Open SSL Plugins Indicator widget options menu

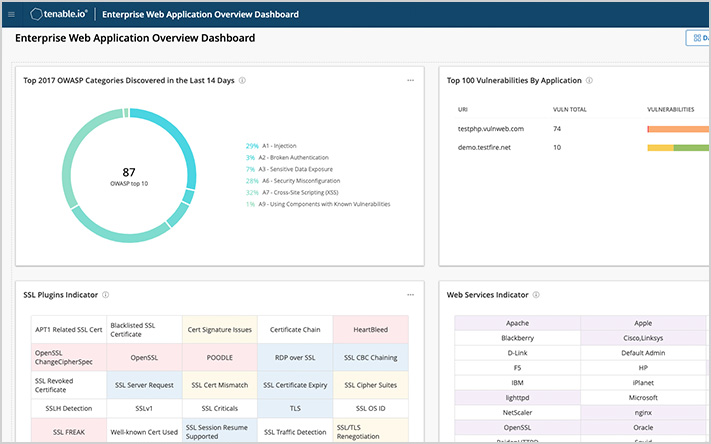tap(410, 295)
